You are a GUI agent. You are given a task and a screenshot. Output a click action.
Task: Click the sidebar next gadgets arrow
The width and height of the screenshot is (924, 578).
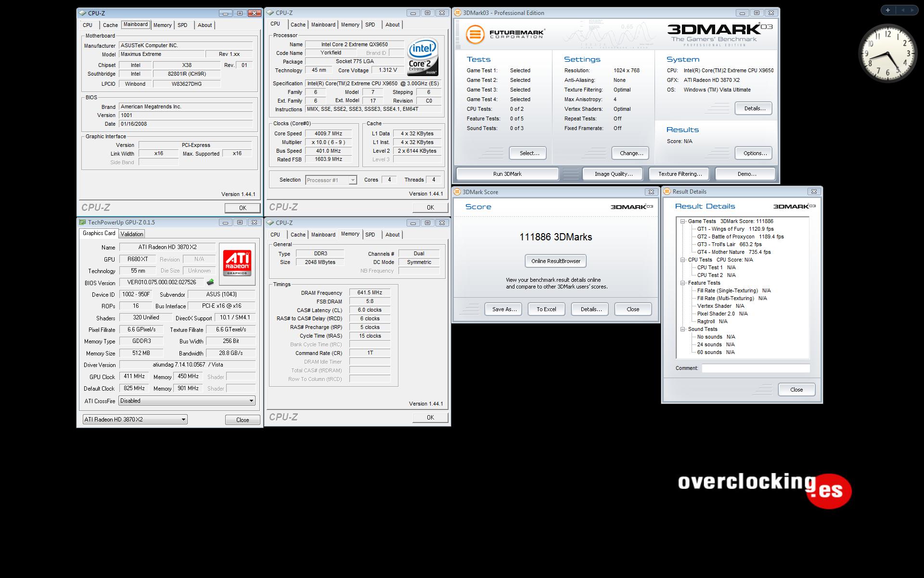[912, 10]
